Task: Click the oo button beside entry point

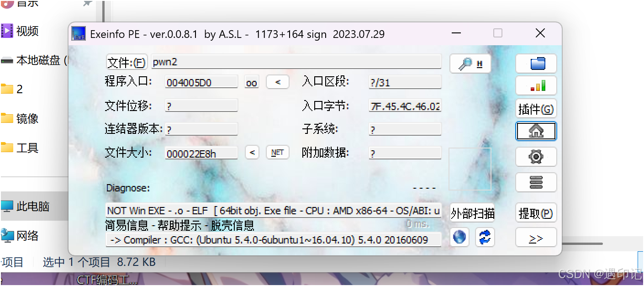Action: point(252,82)
